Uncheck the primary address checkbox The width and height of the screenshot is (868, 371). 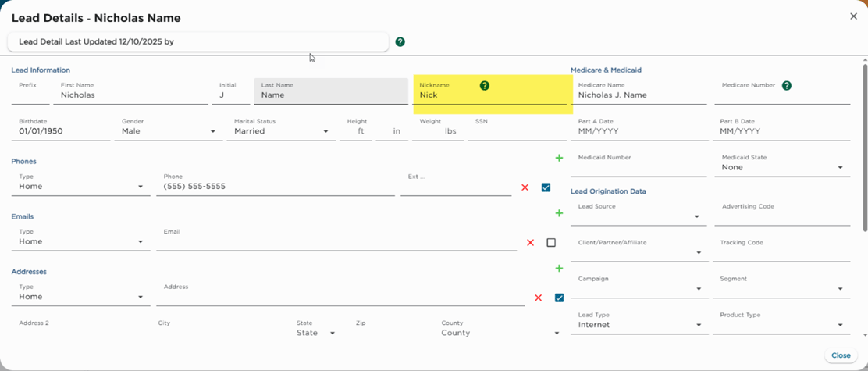tap(559, 298)
